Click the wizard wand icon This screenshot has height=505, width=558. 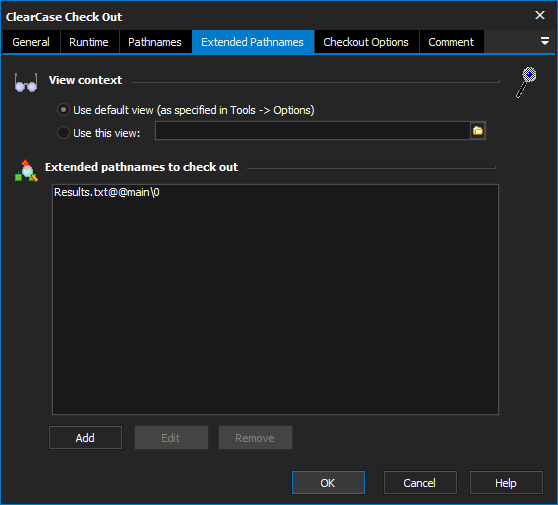point(526,82)
